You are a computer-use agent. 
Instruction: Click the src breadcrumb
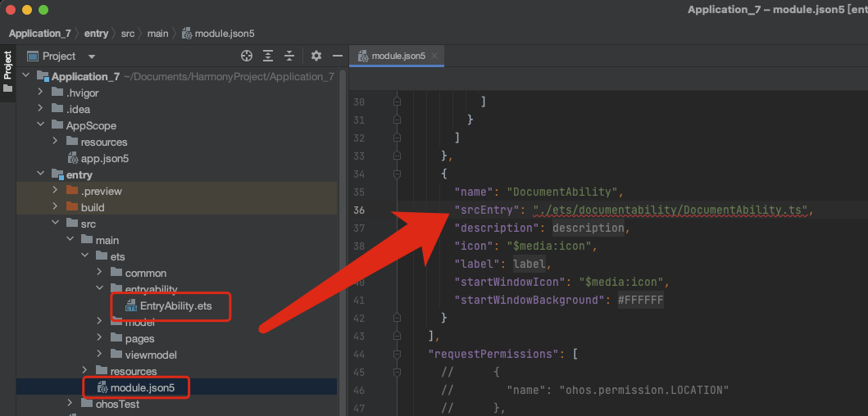[128, 34]
